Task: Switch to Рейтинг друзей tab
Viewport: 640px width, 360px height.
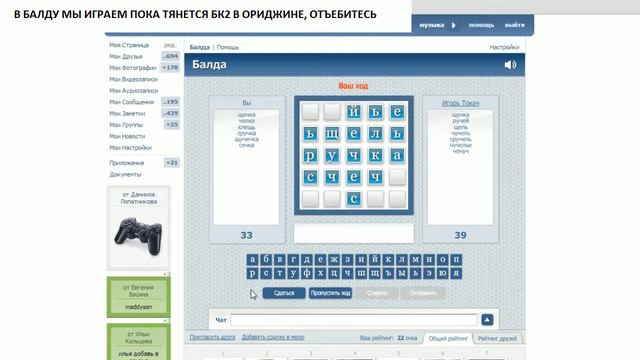Action: [497, 338]
